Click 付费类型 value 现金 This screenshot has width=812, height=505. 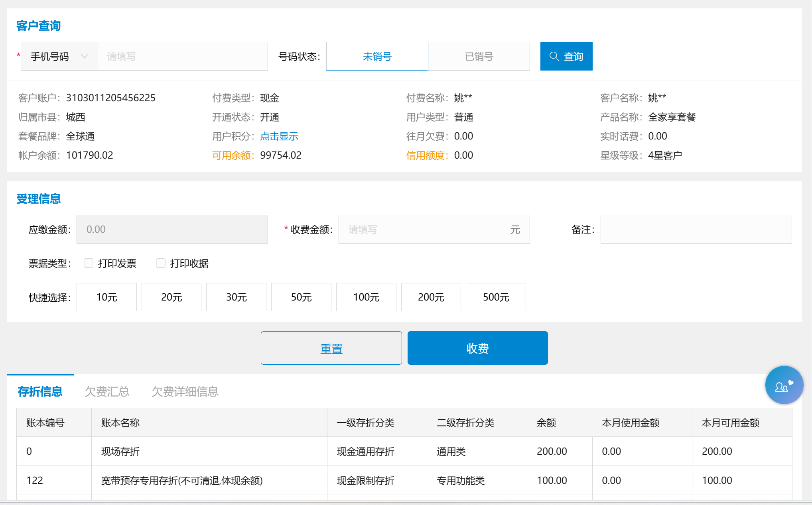[270, 98]
